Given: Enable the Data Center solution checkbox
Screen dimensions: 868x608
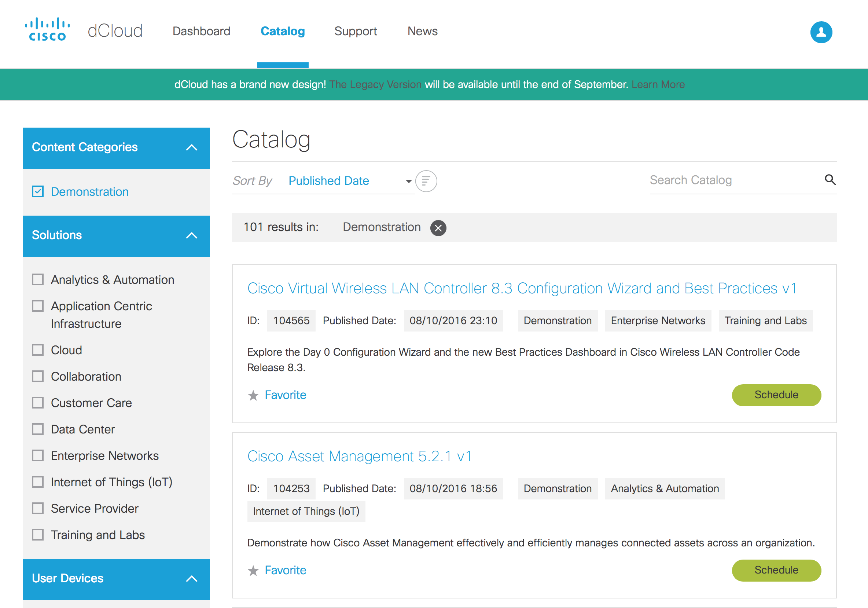Looking at the screenshot, I should (x=38, y=429).
